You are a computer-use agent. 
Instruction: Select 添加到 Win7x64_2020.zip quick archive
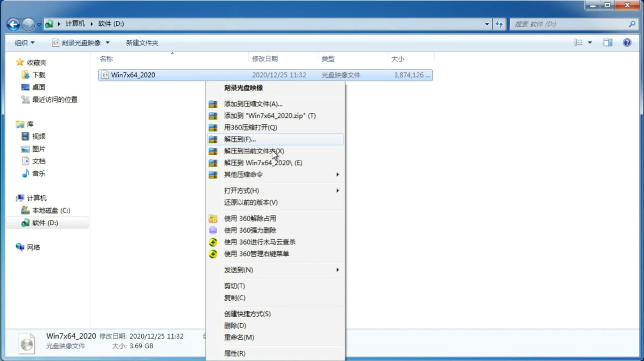click(x=270, y=115)
